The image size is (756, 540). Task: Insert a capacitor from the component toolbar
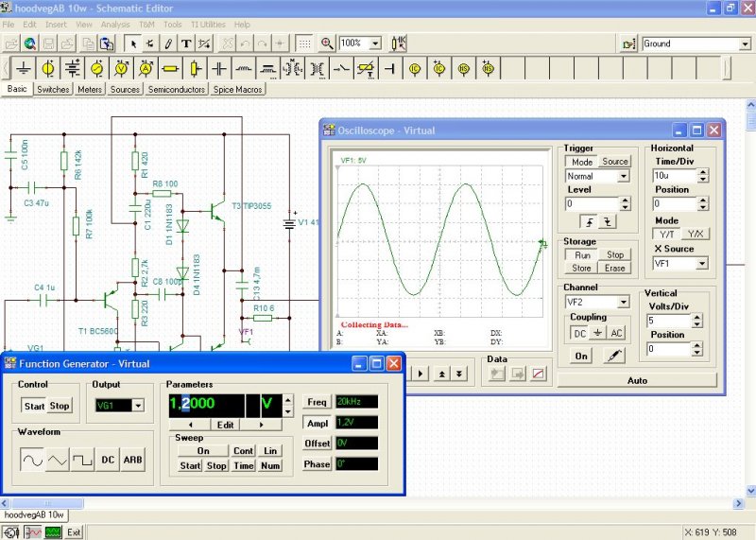pyautogui.click(x=219, y=68)
